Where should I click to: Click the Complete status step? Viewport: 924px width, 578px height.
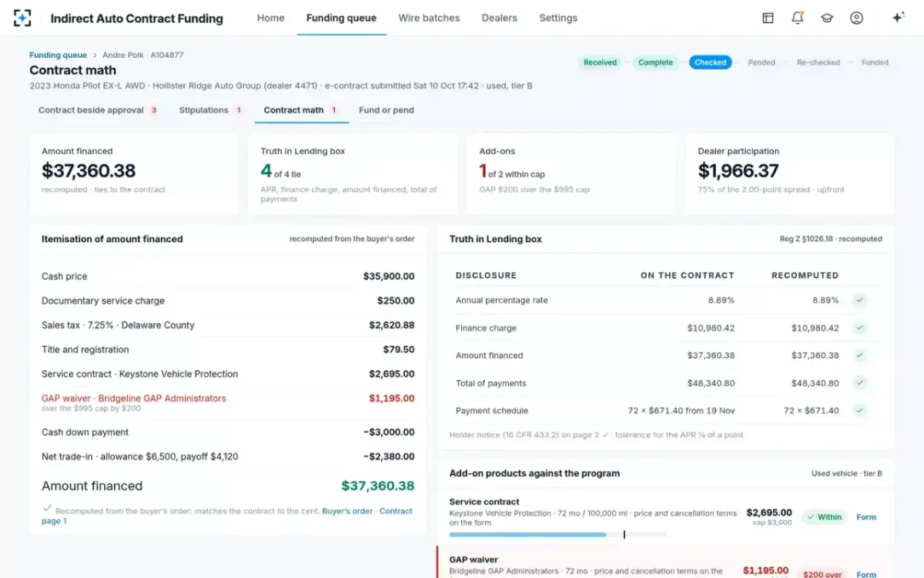point(655,62)
